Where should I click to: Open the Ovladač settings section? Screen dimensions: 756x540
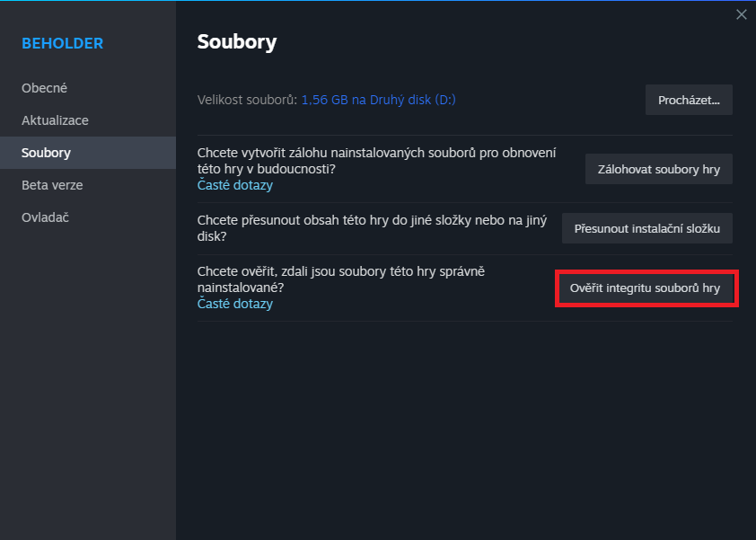click(46, 217)
